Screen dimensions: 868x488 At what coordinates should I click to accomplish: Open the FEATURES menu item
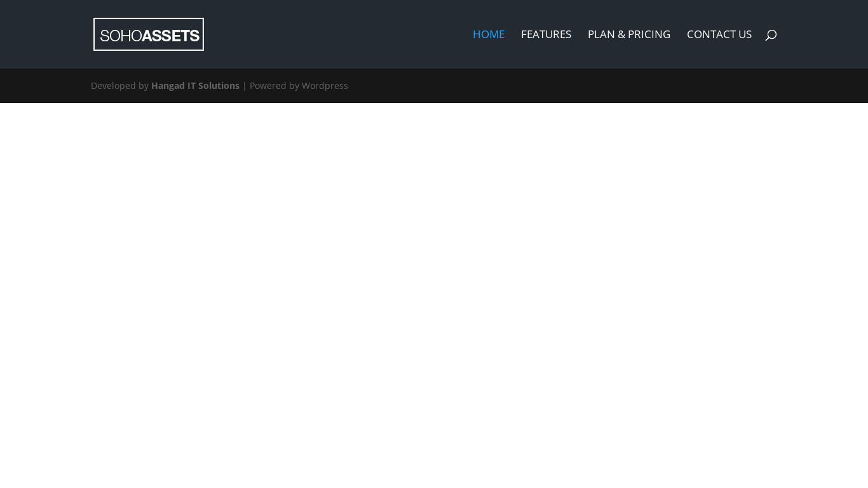pos(546,34)
